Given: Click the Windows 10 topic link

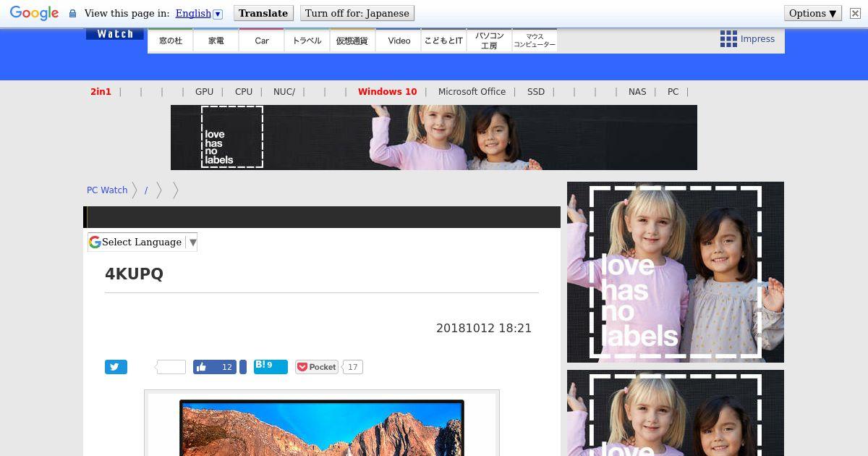Looking at the screenshot, I should [388, 92].
